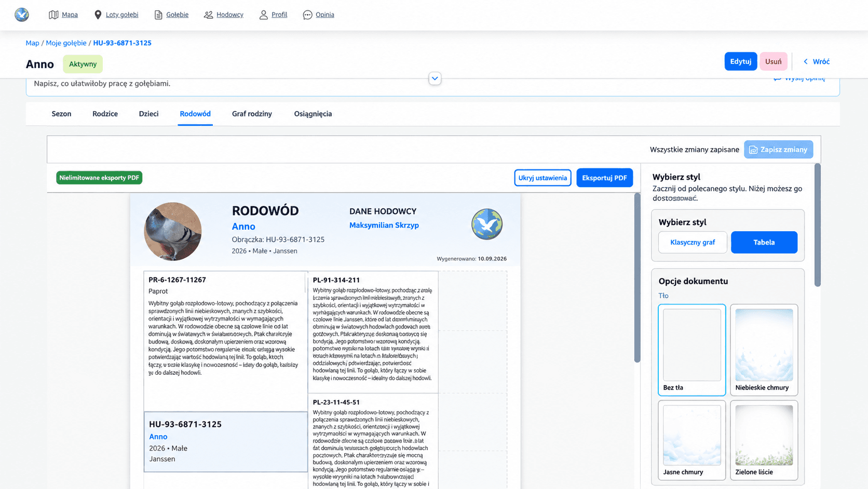Open the HU-93-6871-3125 breadcrumb link
The width and height of the screenshot is (868, 489).
click(123, 43)
